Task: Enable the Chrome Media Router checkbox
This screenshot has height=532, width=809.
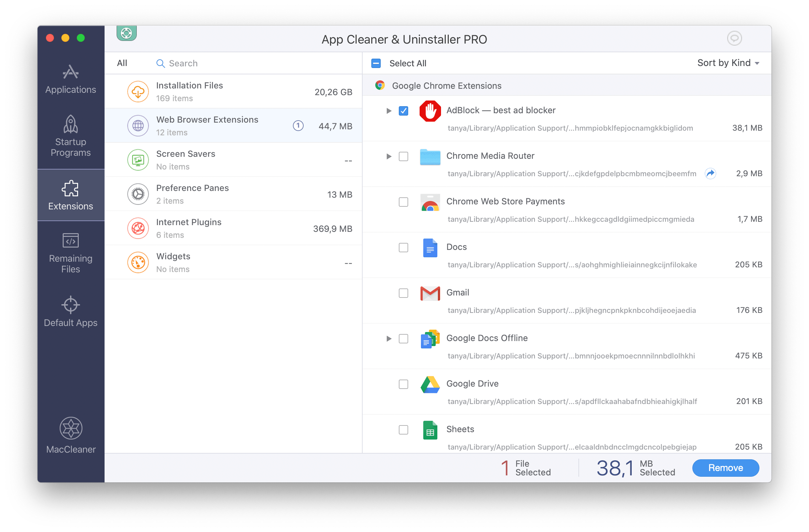Action: pos(403,156)
